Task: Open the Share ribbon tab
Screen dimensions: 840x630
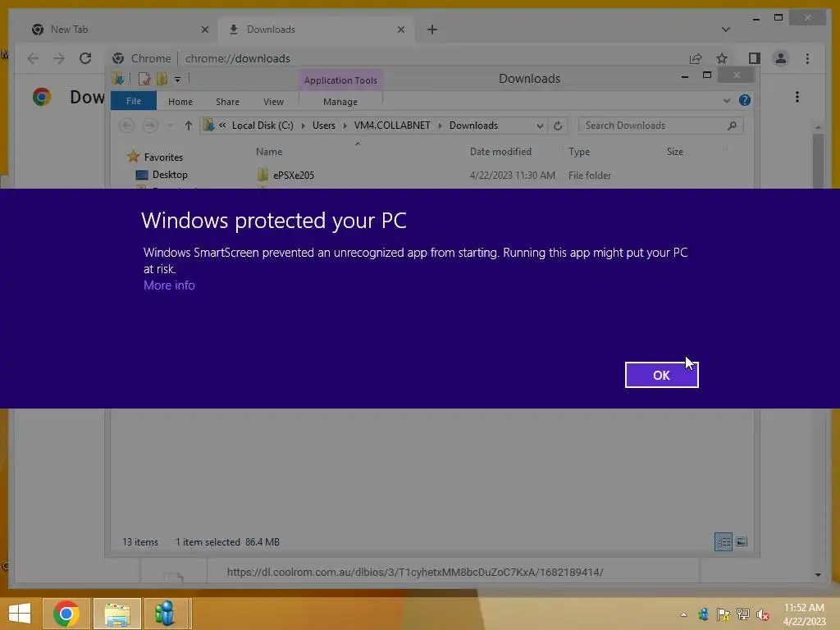Action: pos(227,101)
